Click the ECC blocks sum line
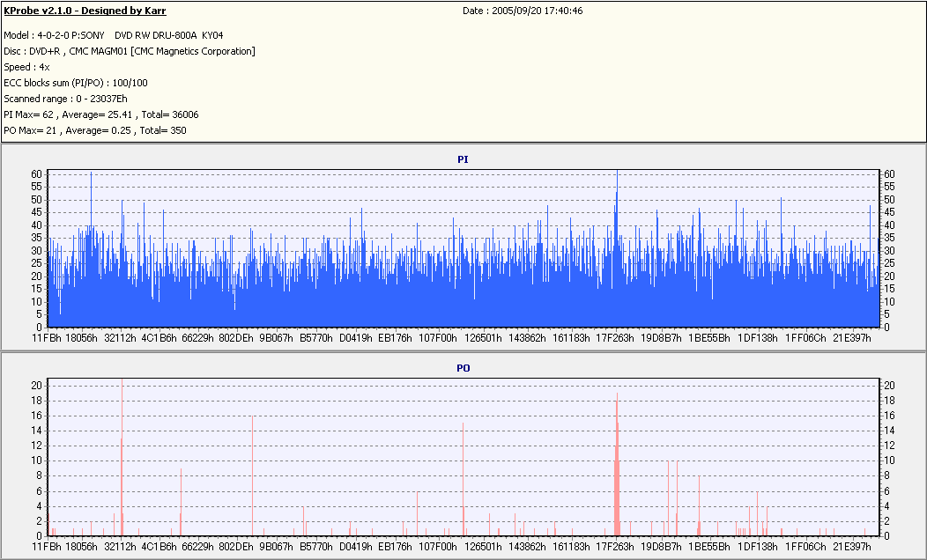 (76, 83)
